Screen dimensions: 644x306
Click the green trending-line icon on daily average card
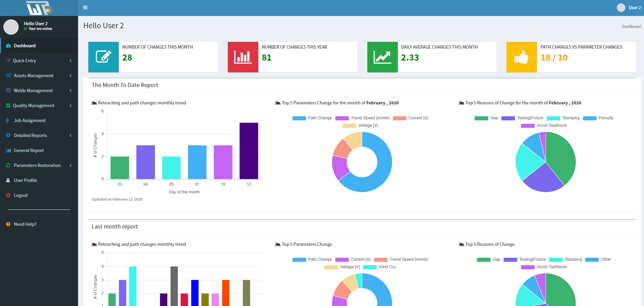pyautogui.click(x=383, y=57)
